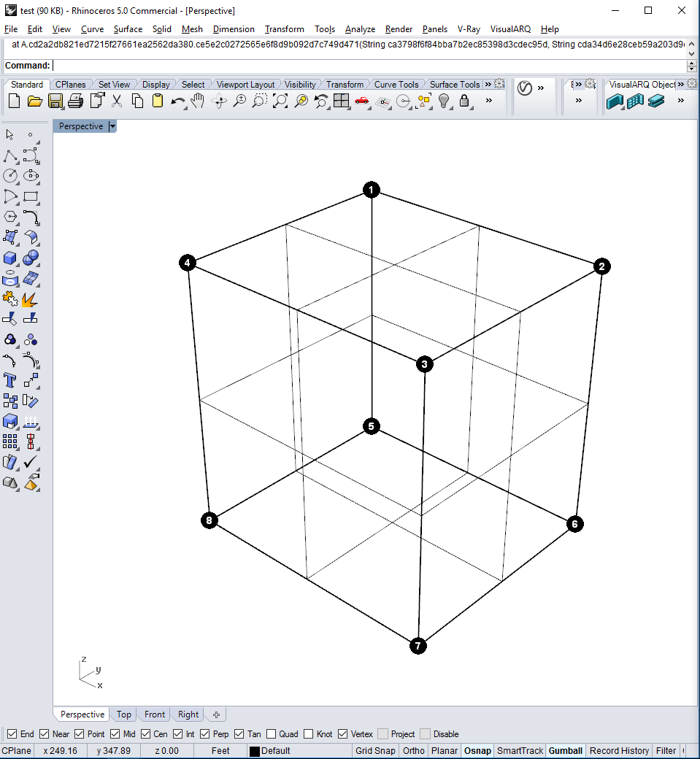Open the Solid menu

pos(162,29)
